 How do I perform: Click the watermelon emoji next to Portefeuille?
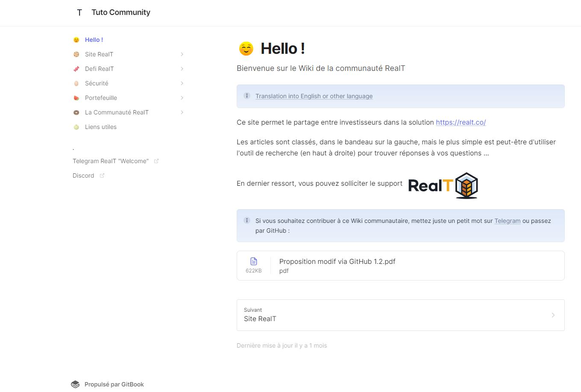76,98
